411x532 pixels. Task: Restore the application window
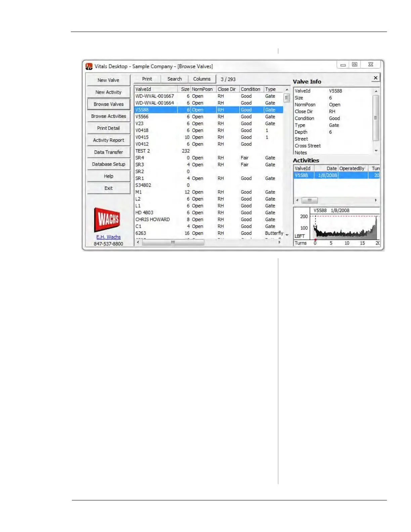tap(355, 64)
